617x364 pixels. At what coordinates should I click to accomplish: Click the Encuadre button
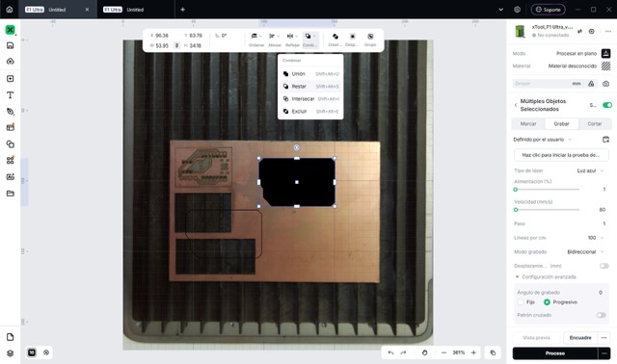tap(580, 338)
